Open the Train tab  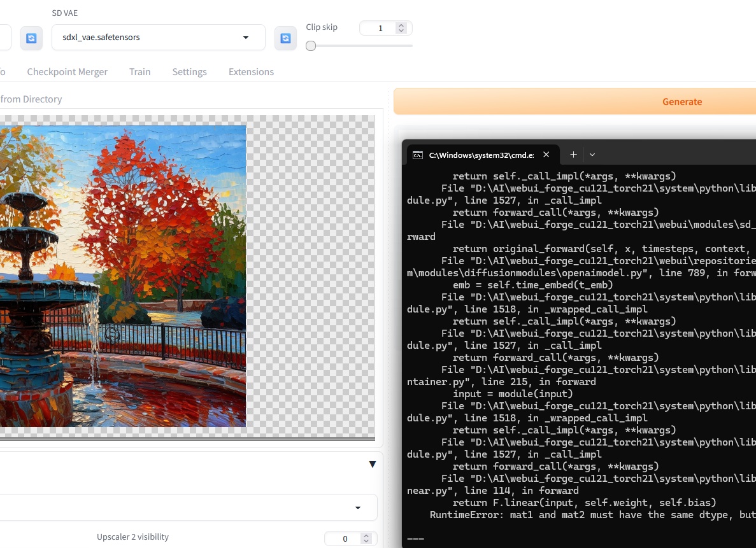coord(140,72)
